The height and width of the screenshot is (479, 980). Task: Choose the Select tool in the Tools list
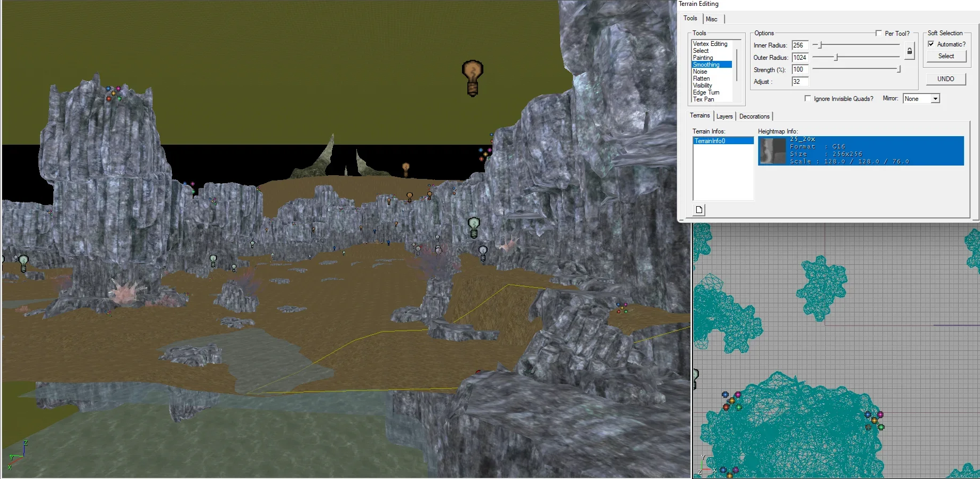click(712, 51)
